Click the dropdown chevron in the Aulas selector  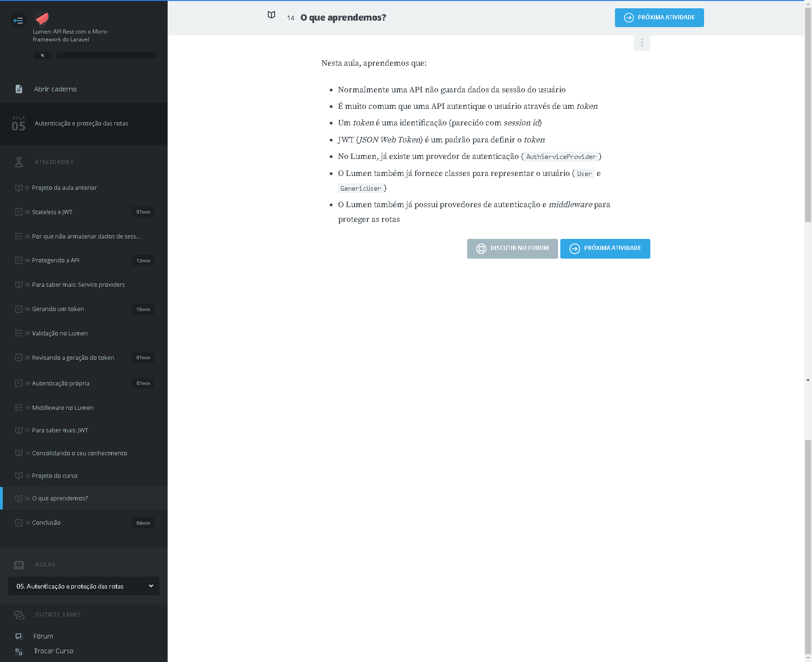(151, 586)
